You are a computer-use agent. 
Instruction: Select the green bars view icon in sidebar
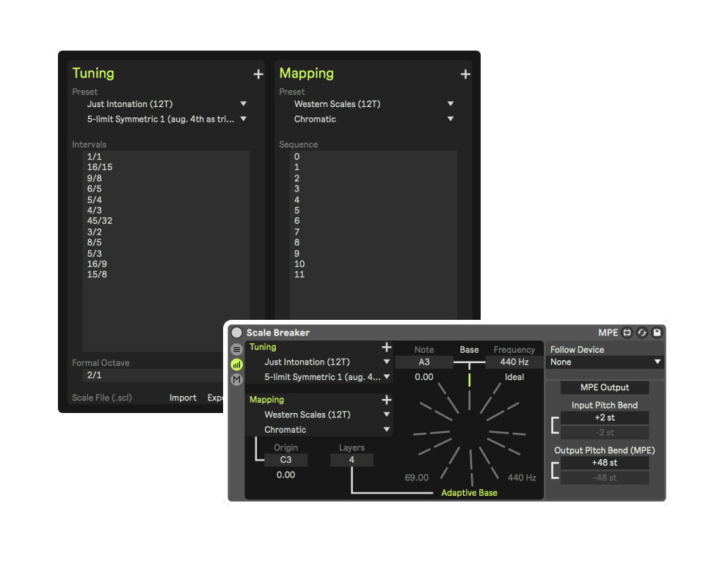[x=237, y=365]
